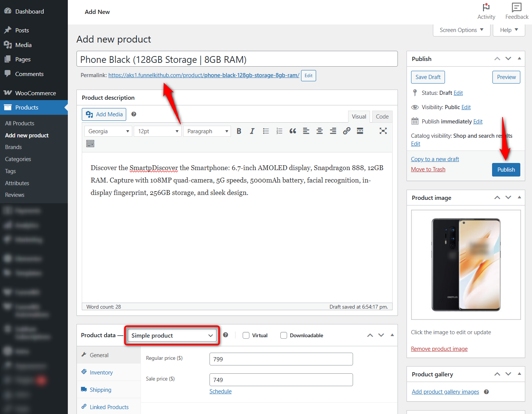Insert a blockquote
This screenshot has height=414, width=532.
(293, 131)
